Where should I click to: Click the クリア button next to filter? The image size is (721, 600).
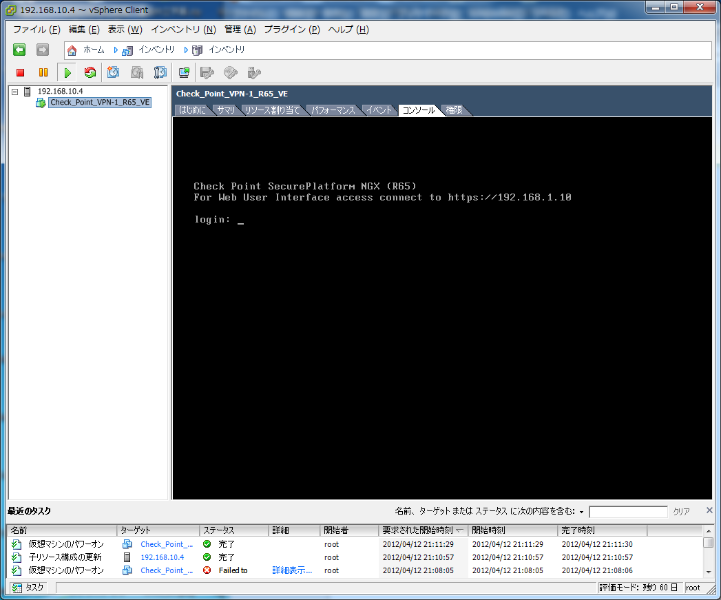click(681, 511)
